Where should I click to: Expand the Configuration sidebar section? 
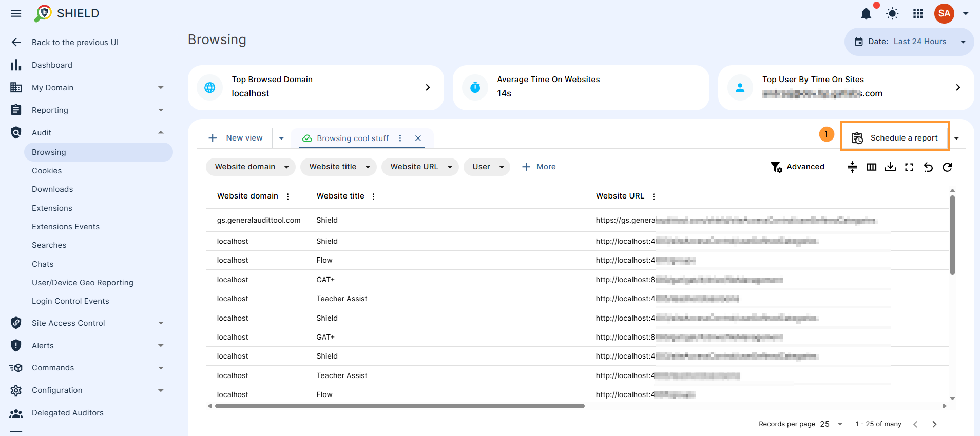161,390
